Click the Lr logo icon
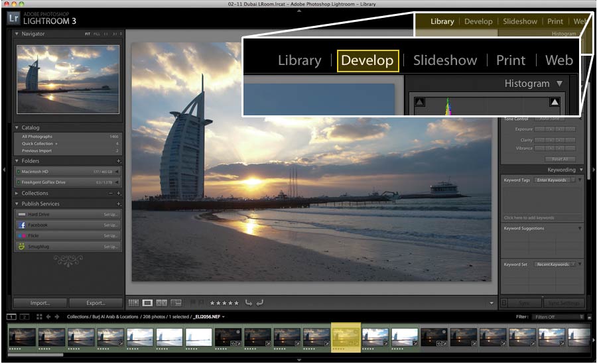Image resolution: width=597 pixels, height=364 pixels. pyautogui.click(x=13, y=18)
